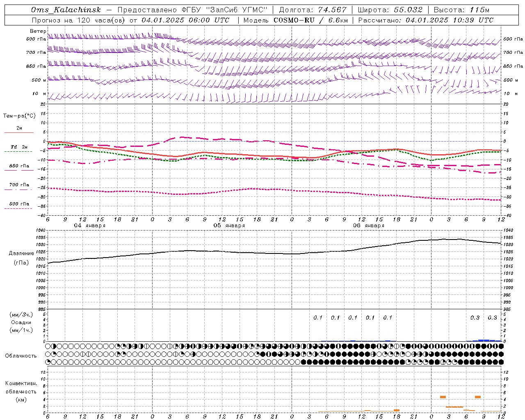Click 'Рассчитано: 04.01.2025 10:39 UTC' timestamp
This screenshot has height=420, width=525.
pos(426,20)
